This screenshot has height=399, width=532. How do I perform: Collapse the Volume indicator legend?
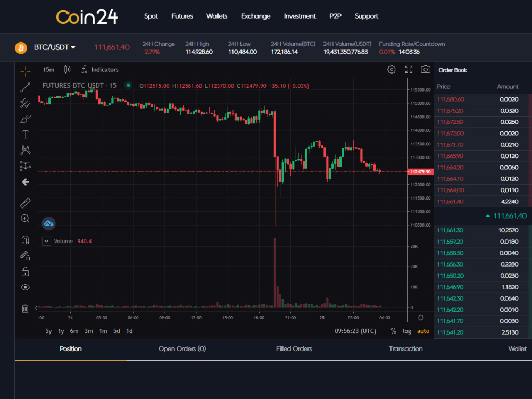46,241
